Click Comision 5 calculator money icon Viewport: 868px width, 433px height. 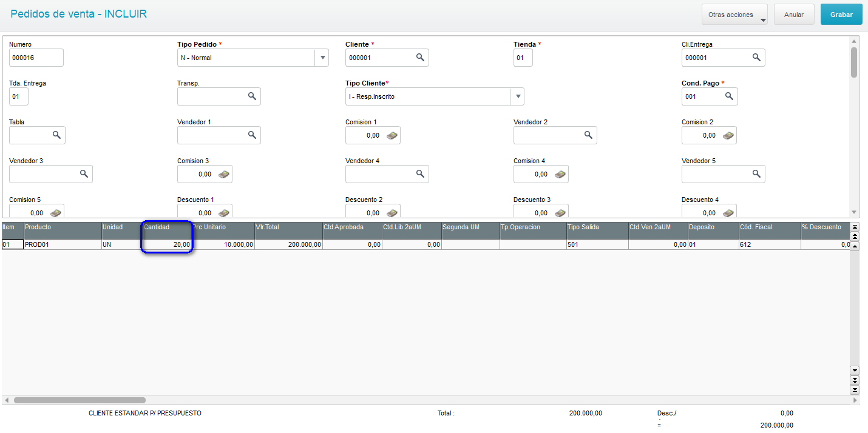pos(56,212)
